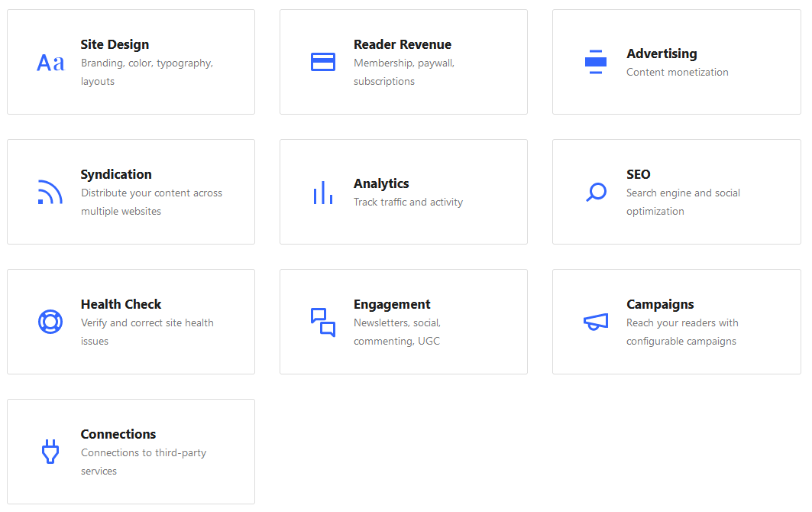Open the Reader Revenue heading

(403, 44)
